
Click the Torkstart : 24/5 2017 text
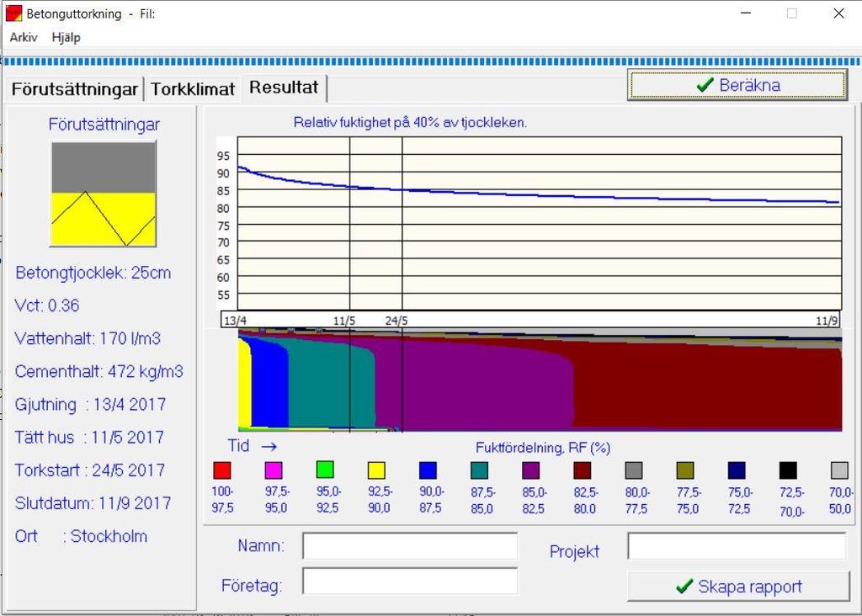89,470
